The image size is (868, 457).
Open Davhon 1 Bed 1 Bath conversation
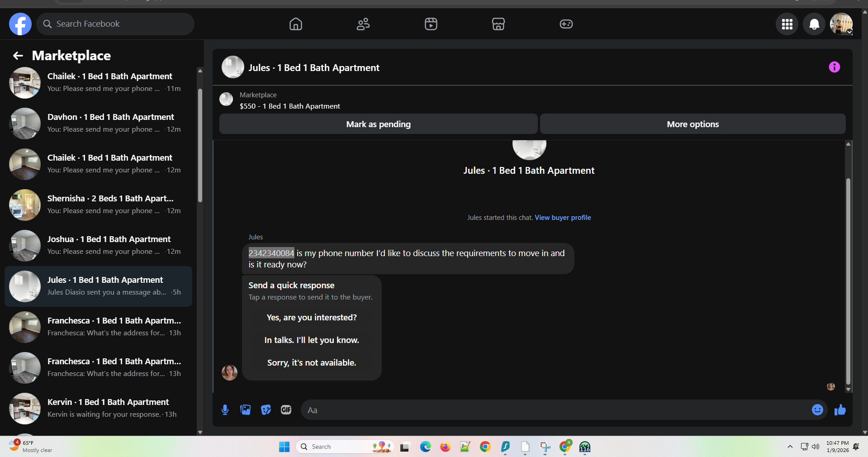click(98, 124)
